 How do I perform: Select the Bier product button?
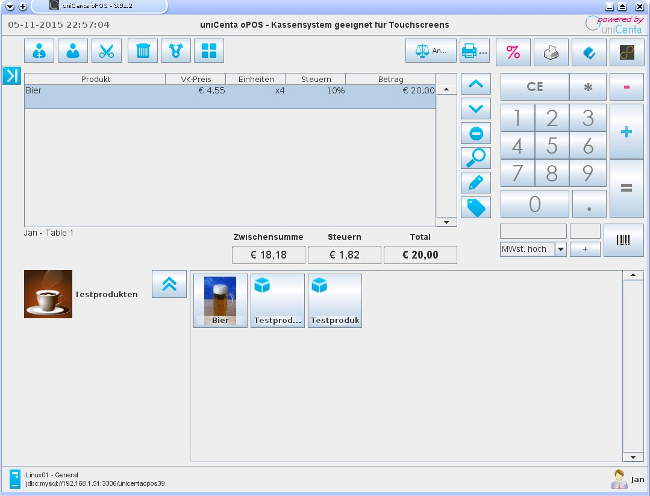tap(219, 300)
